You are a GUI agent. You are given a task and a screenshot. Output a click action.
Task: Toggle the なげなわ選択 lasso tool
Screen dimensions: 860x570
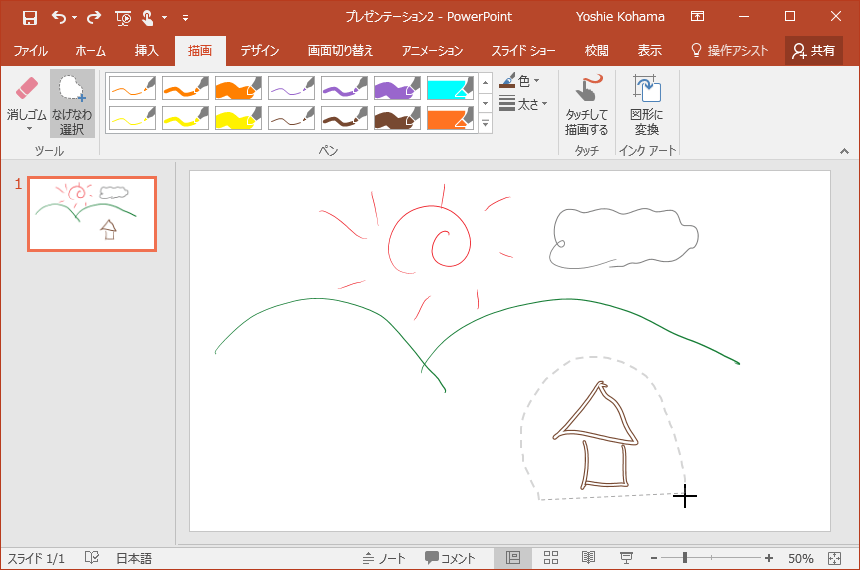pyautogui.click(x=72, y=104)
